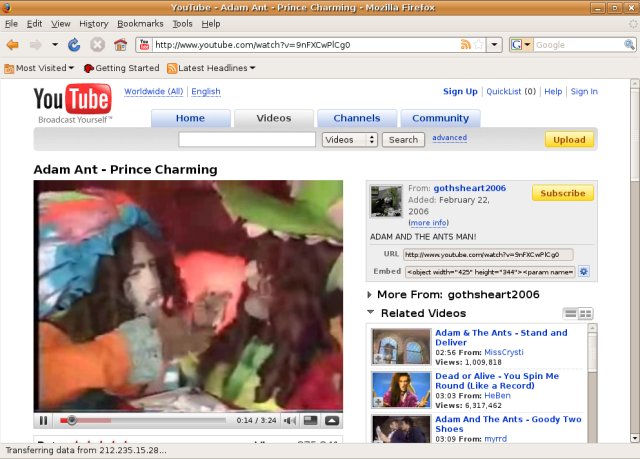Switch to the Community tab
The height and width of the screenshot is (459, 640).
[440, 118]
